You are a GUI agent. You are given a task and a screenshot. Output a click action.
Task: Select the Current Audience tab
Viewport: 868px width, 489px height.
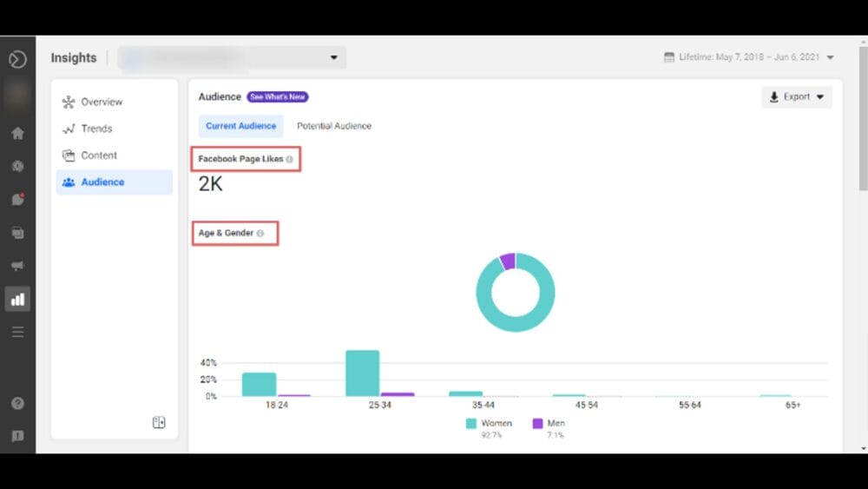(x=240, y=126)
